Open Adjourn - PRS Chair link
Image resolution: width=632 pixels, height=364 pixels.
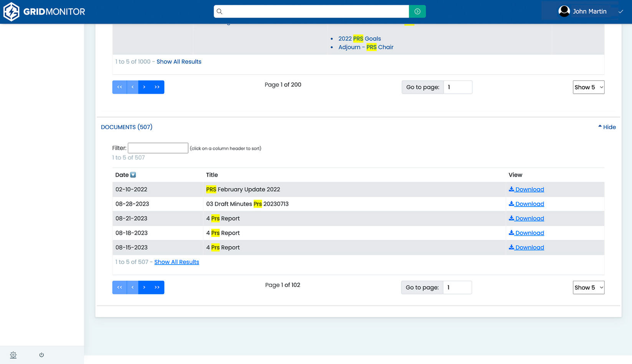(x=366, y=47)
